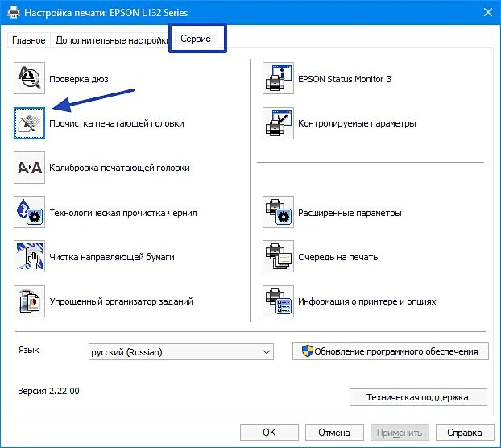Image resolution: width=501 pixels, height=448 pixels.
Task: Click the Контролируемые параметры label
Action: 357,123
